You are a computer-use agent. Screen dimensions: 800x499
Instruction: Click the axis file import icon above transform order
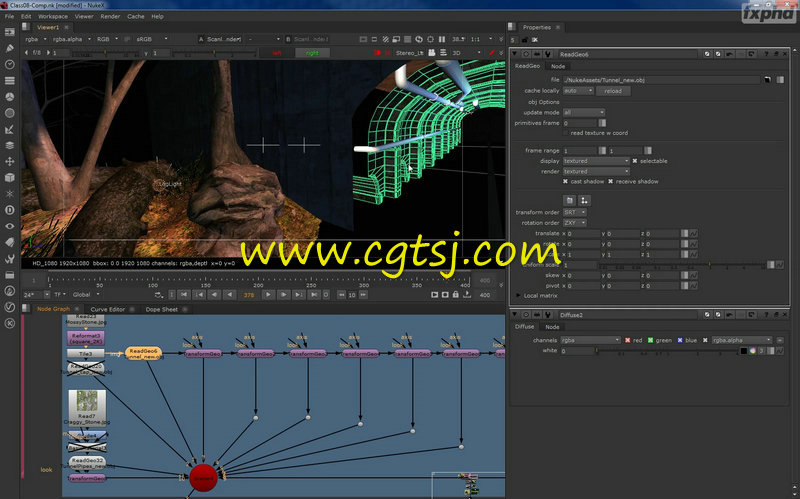click(570, 201)
